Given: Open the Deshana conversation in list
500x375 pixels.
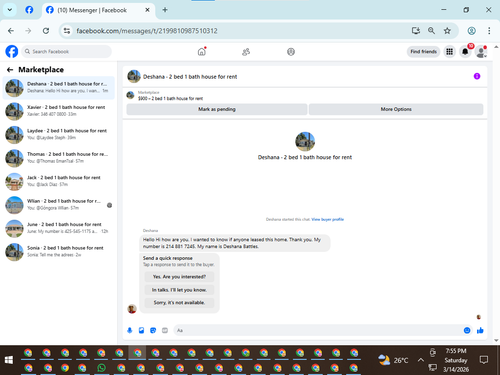Looking at the screenshot, I should 59,88.
